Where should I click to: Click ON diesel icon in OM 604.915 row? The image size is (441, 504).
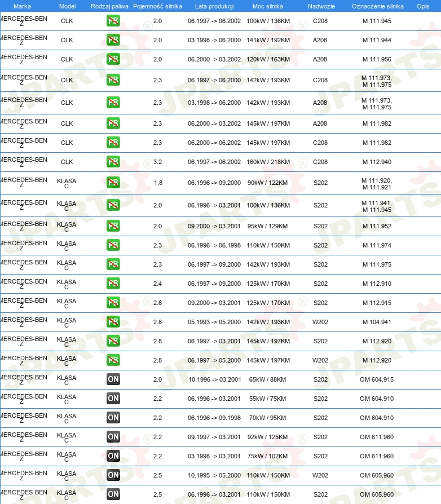(113, 379)
